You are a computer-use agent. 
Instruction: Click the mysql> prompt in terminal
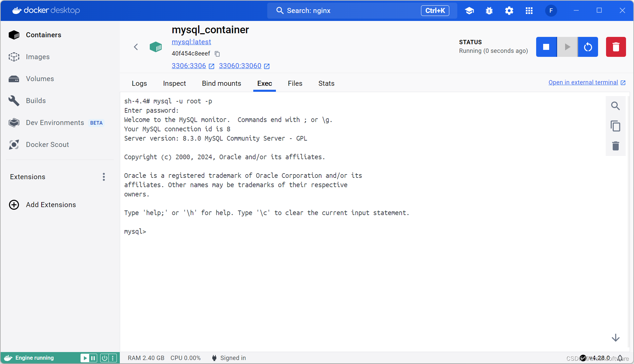[135, 231]
